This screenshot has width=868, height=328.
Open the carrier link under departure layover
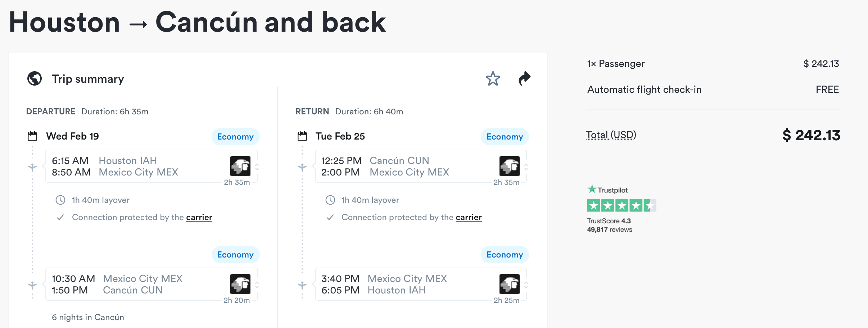coord(199,217)
